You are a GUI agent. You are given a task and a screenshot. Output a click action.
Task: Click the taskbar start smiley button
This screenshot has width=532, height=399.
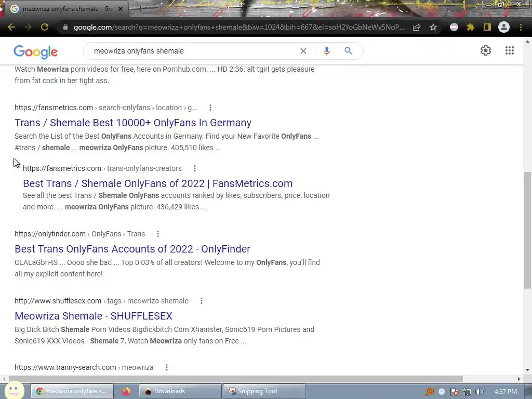pyautogui.click(x=14, y=390)
